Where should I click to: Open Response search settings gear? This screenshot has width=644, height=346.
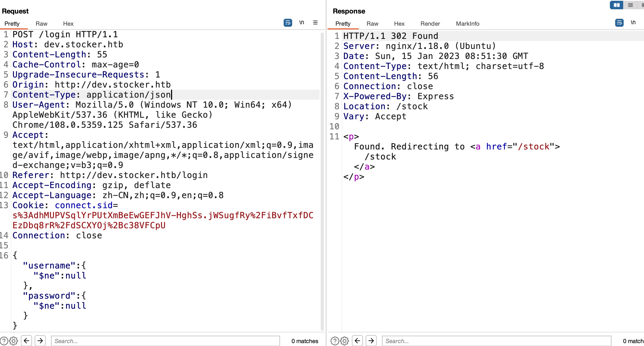(x=344, y=341)
